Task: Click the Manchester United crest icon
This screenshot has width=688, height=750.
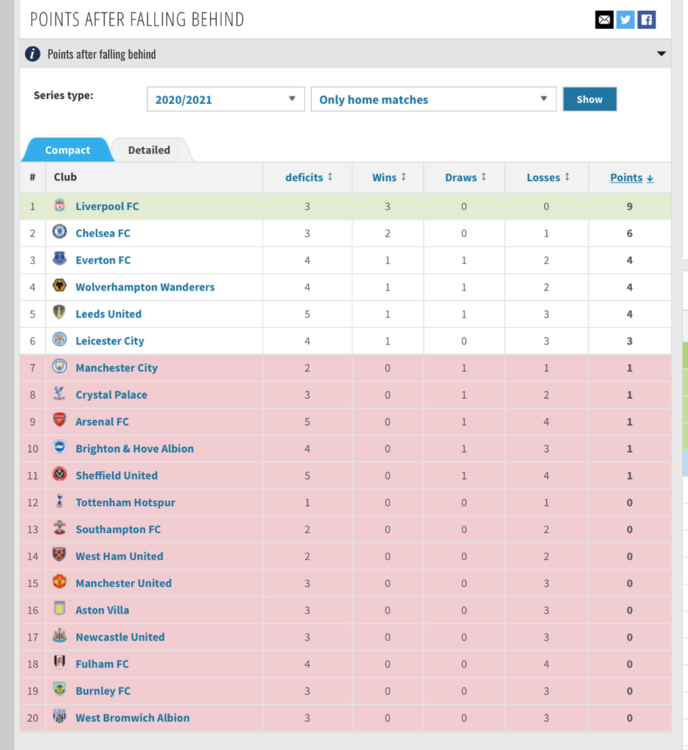Action: click(x=59, y=582)
